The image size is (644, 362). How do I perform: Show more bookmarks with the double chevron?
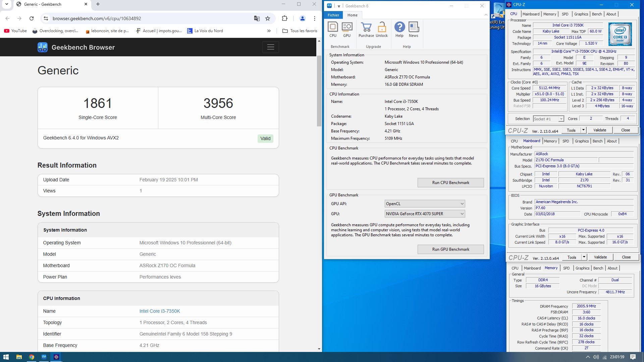(x=269, y=31)
